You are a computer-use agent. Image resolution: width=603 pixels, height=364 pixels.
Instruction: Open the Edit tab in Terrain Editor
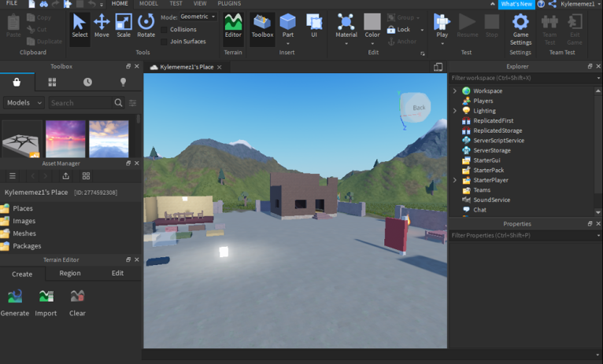click(x=117, y=274)
